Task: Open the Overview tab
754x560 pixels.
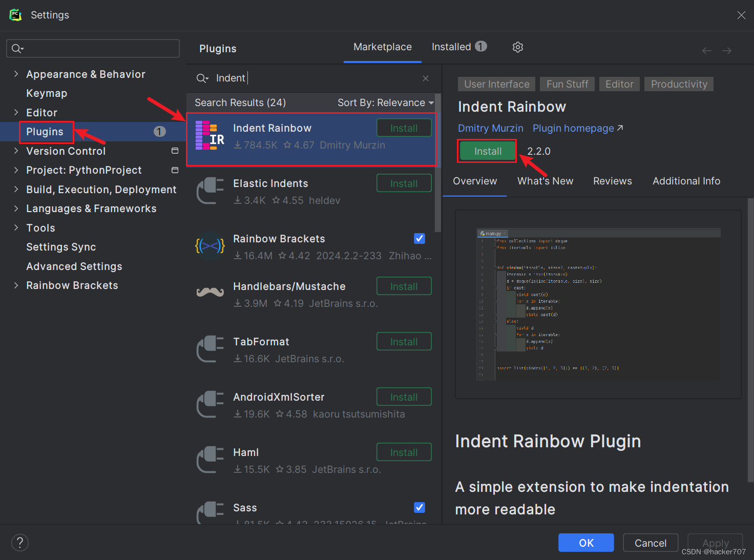Action: 475,181
